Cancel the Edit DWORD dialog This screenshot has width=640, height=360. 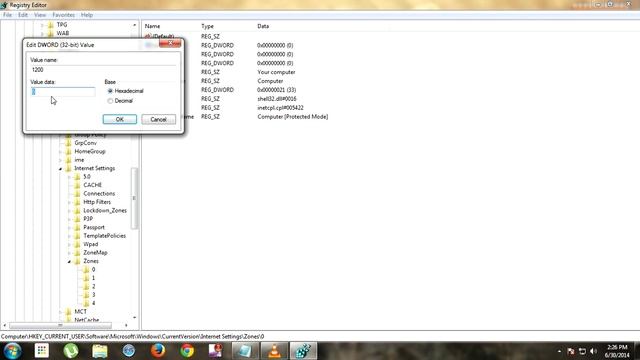click(158, 119)
